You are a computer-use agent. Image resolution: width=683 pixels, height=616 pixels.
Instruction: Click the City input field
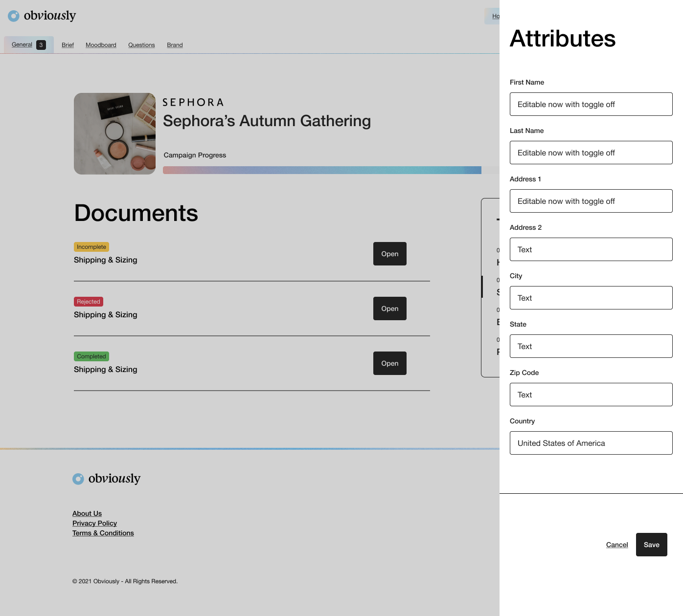click(x=591, y=298)
